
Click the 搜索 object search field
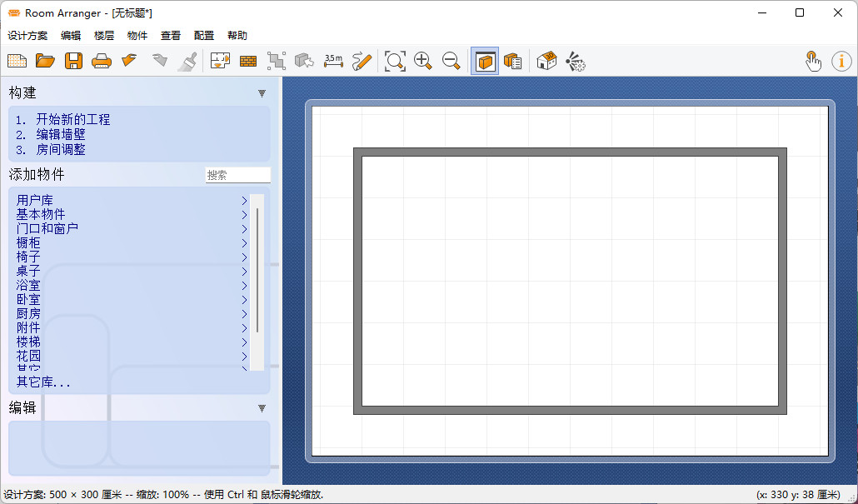(238, 175)
